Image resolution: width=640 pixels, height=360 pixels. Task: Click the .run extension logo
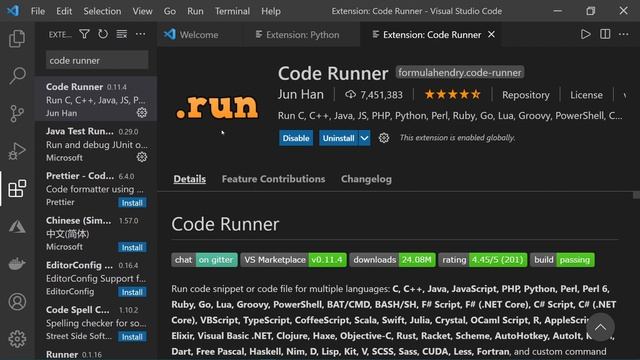tap(217, 107)
